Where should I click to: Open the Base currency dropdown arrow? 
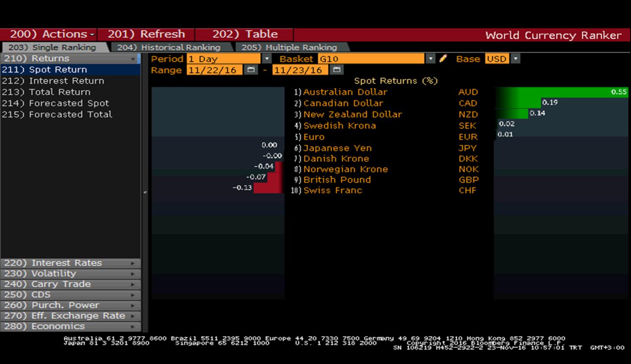[515, 59]
